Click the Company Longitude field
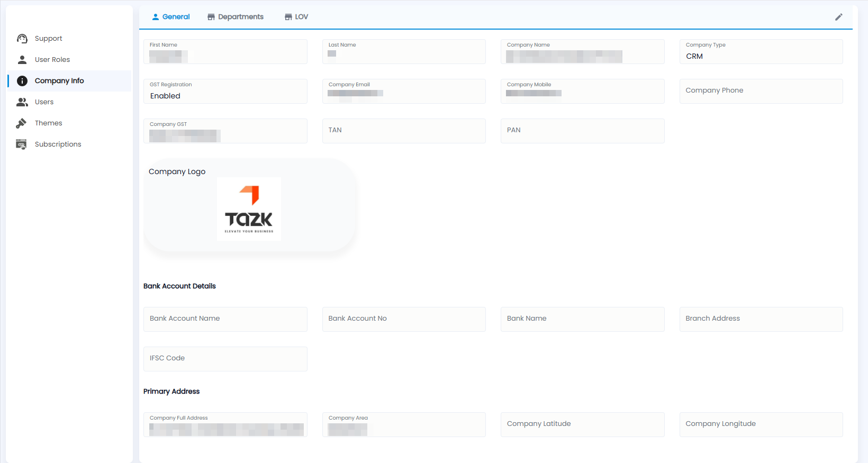 tap(761, 424)
